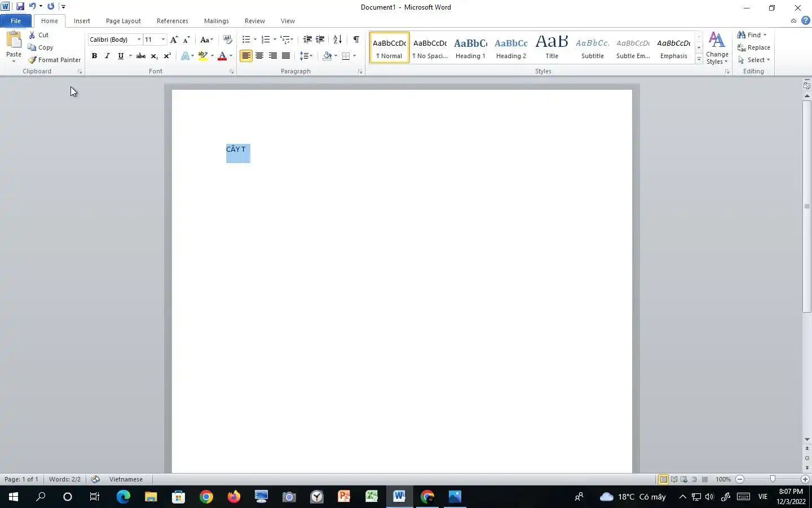This screenshot has width=812, height=508.
Task: Click the Copy button
Action: click(41, 47)
